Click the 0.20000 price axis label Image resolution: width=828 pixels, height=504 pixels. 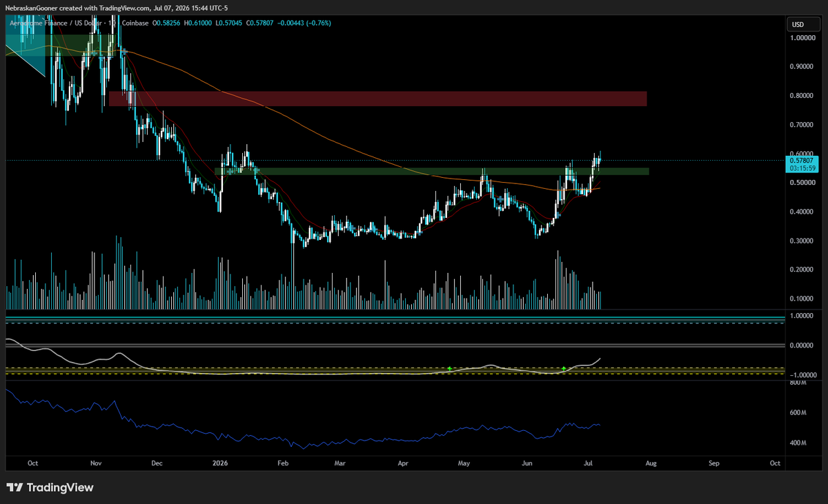tap(801, 270)
